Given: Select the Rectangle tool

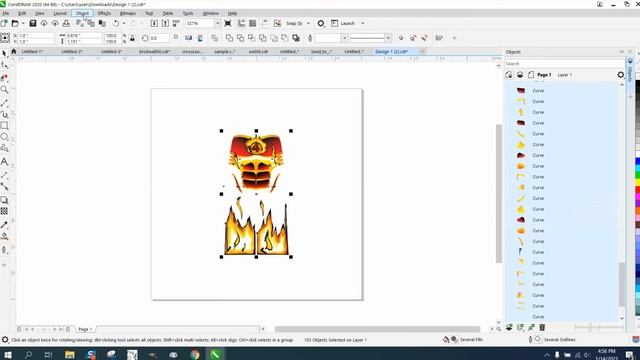Looking at the screenshot, I should pos(4,126).
